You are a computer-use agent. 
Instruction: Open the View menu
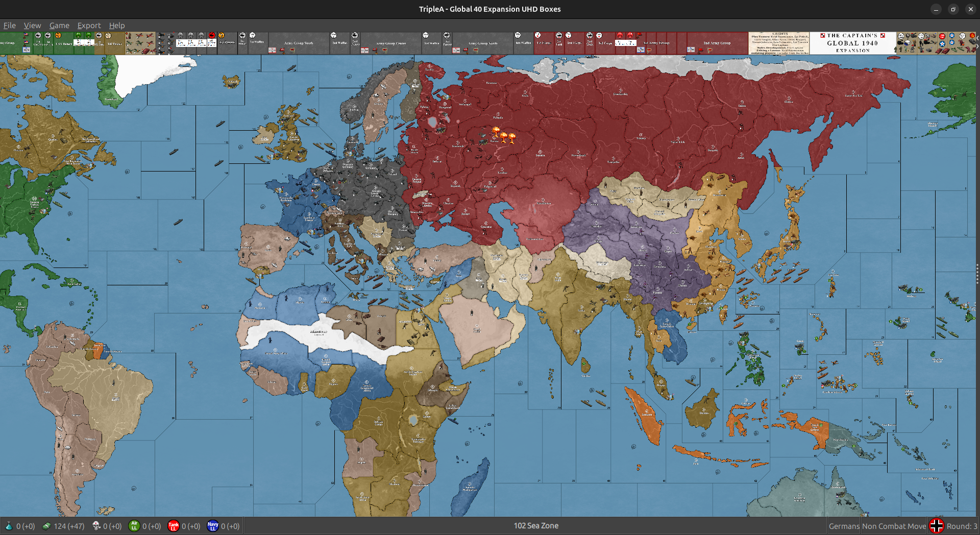[32, 26]
